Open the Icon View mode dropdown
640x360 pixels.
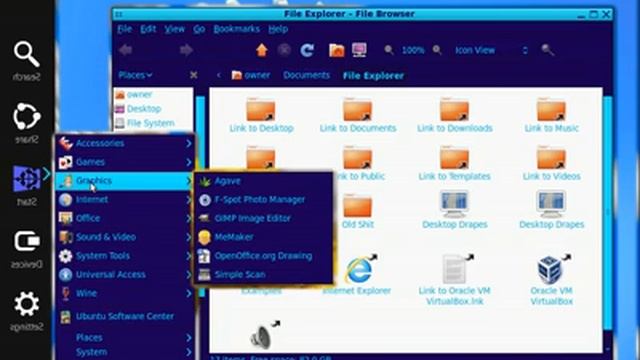tap(491, 50)
